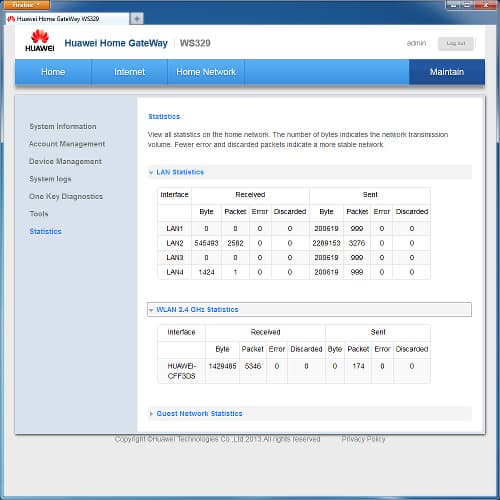This screenshot has width=500, height=500.
Task: Expand the Guest Network Statistics arrow
Action: [x=151, y=414]
